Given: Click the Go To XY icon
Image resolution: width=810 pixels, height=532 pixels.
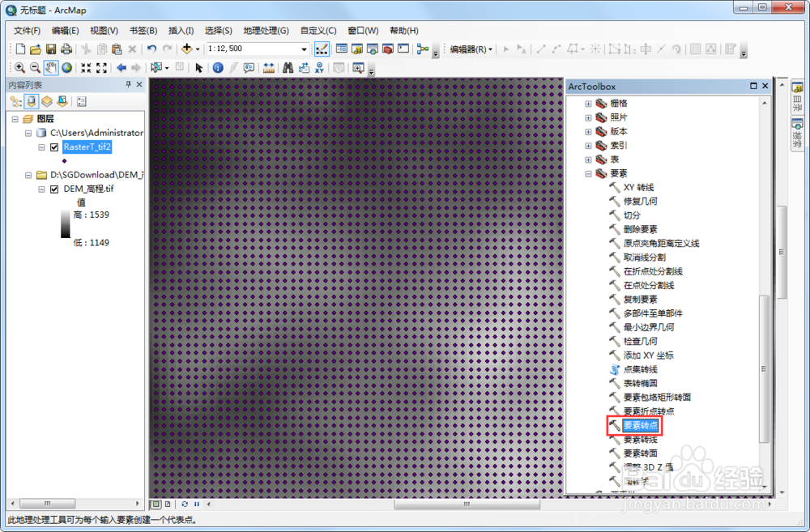Looking at the screenshot, I should pyautogui.click(x=319, y=68).
